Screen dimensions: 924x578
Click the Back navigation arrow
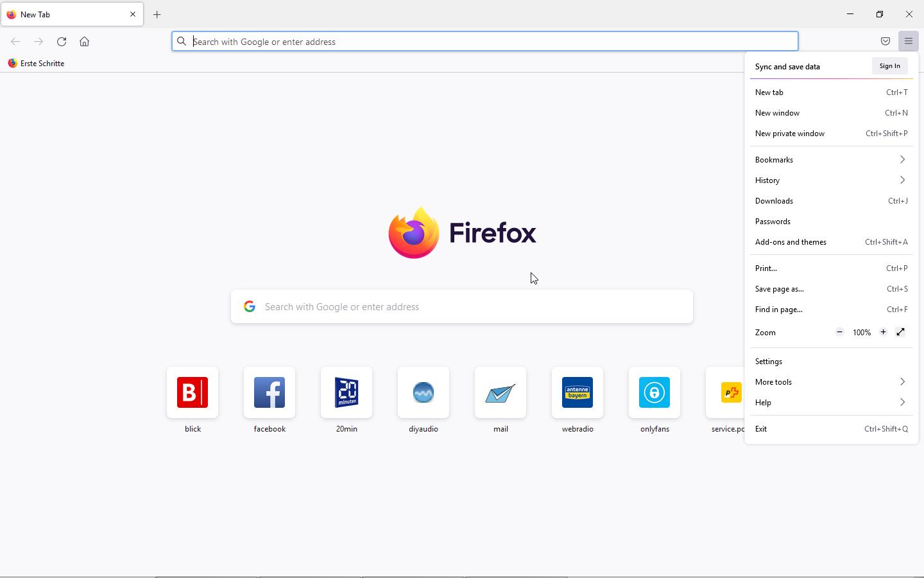coord(15,42)
